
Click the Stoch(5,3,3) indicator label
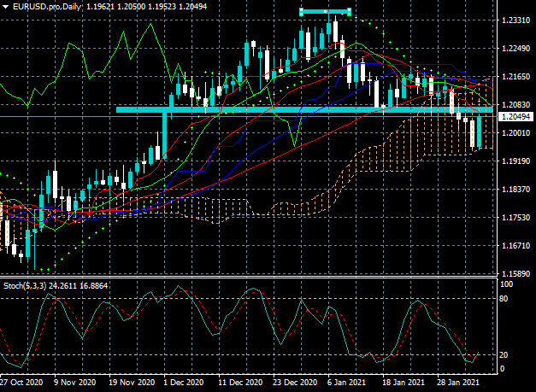25,285
